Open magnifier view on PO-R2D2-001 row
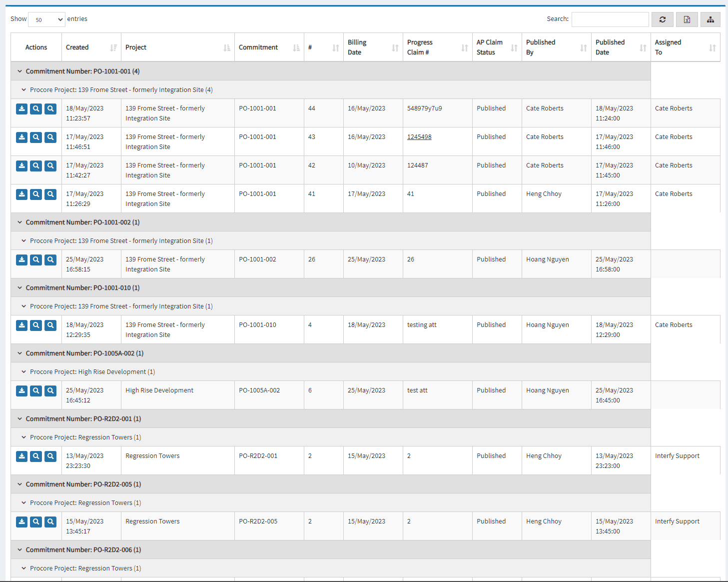Screen dimensions: 728x582 (35, 456)
